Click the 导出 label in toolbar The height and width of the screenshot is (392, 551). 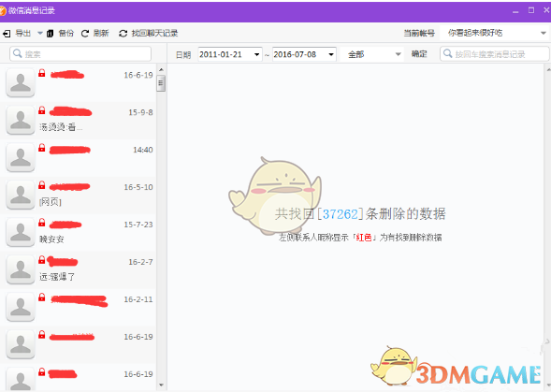(23, 34)
